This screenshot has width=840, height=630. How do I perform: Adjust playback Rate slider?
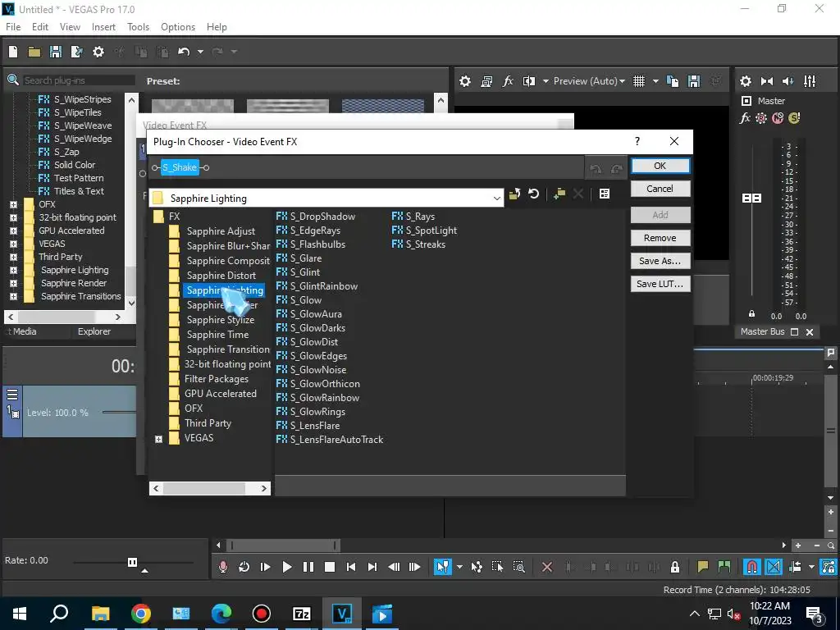point(132,562)
